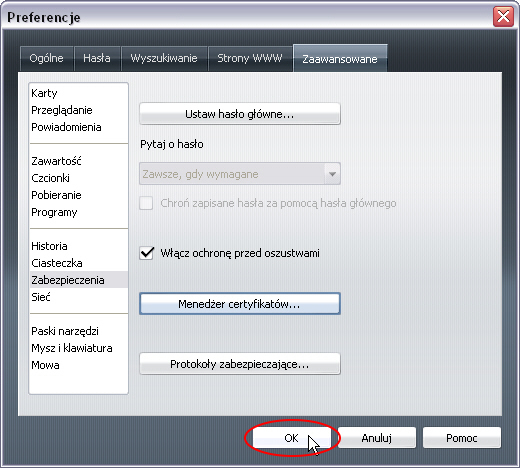Select Karty in the sidebar list
Viewport: 520px width, 468px height.
(x=44, y=93)
